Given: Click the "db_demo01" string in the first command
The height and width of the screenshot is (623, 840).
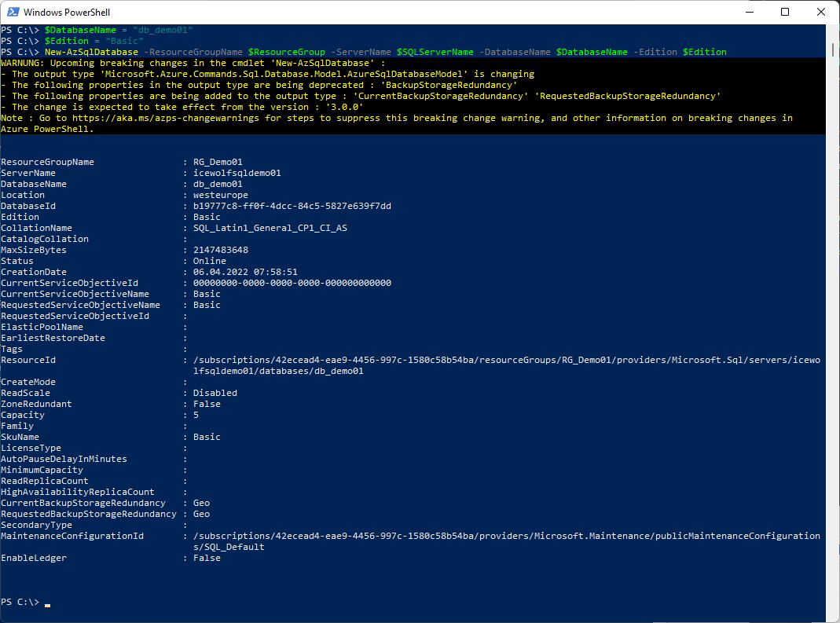Looking at the screenshot, I should [x=163, y=30].
